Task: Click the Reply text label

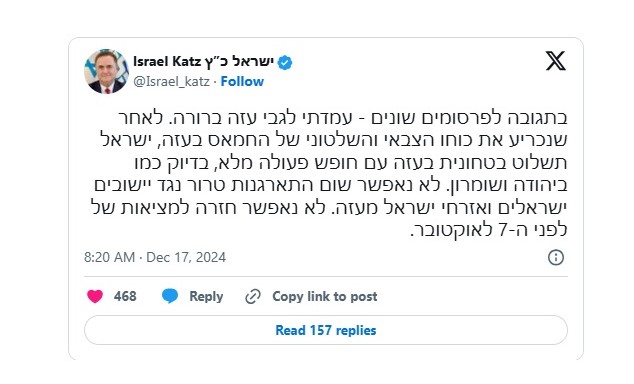Action: click(206, 296)
